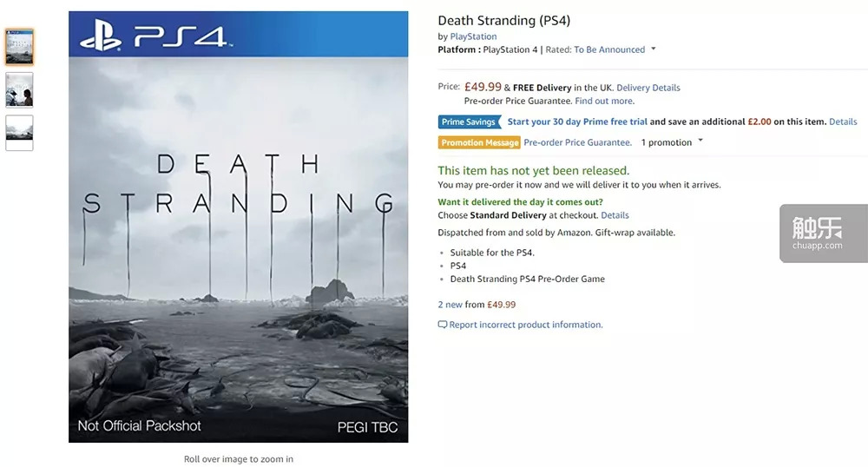Click the Death Stranding (PS4) product title

click(503, 21)
